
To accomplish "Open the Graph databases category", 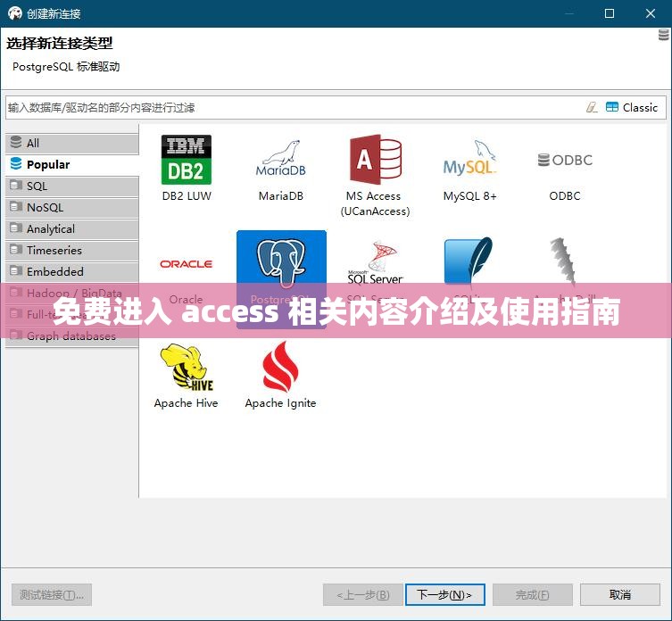I will point(72,336).
